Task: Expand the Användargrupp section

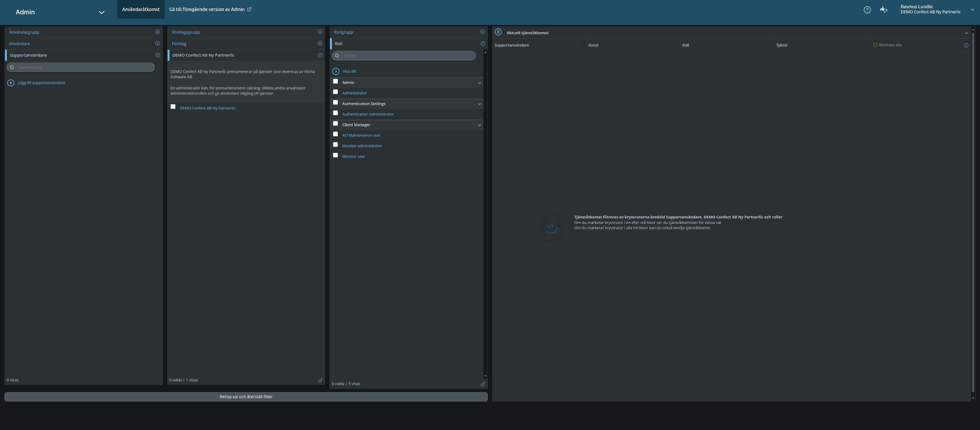Action: point(157,32)
